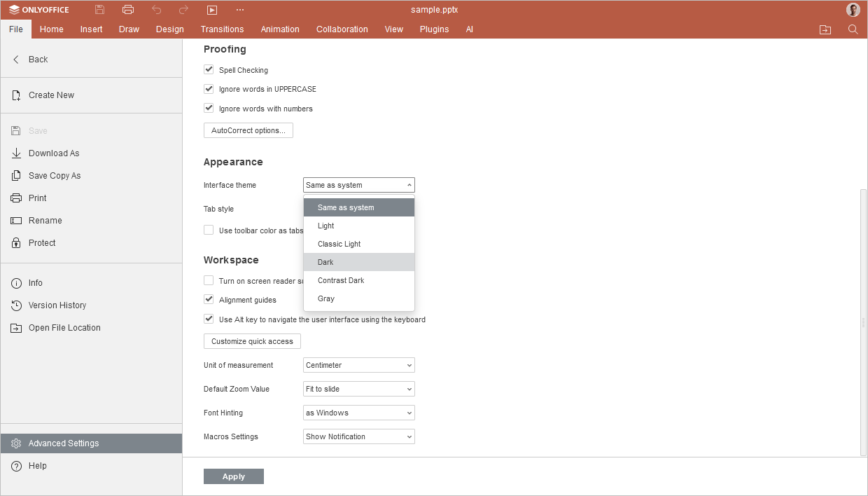The height and width of the screenshot is (496, 868).
Task: Uncheck Ignore words in UPPERCASE
Action: pyautogui.click(x=209, y=89)
